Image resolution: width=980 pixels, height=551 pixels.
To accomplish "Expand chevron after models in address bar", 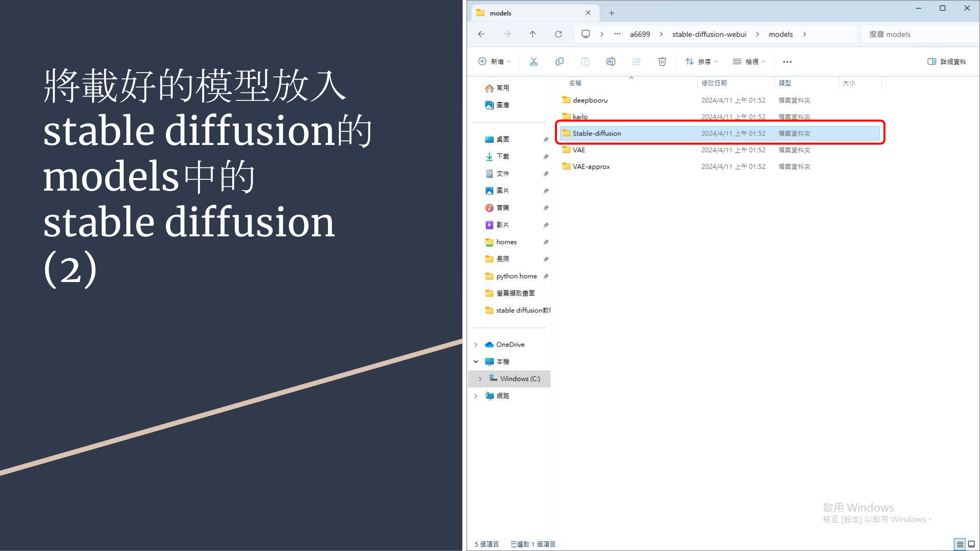I will tap(805, 34).
